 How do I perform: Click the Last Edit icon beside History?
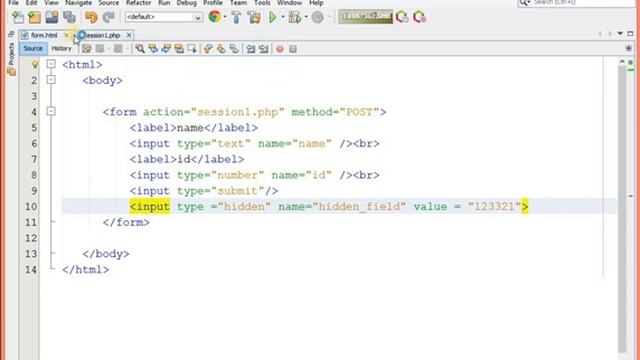coord(87,49)
